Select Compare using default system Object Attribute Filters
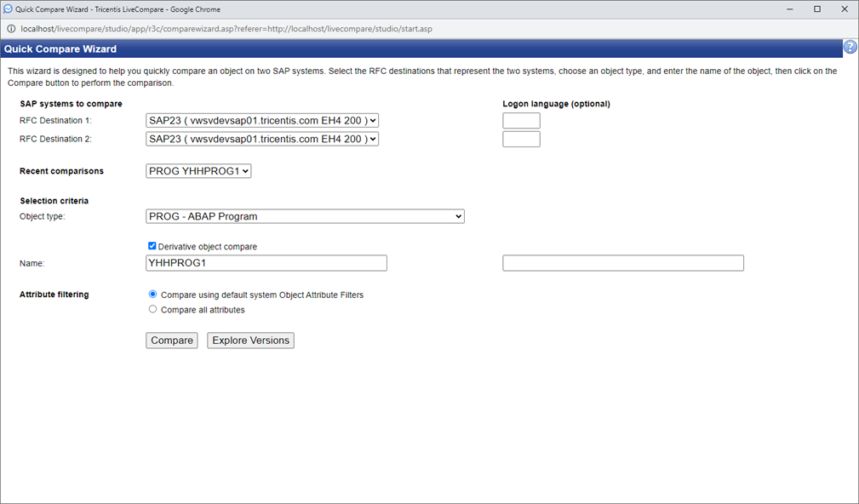 153,295
